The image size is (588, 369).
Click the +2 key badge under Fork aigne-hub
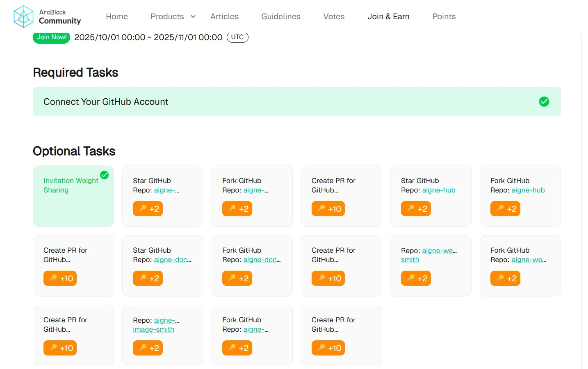pyautogui.click(x=505, y=209)
